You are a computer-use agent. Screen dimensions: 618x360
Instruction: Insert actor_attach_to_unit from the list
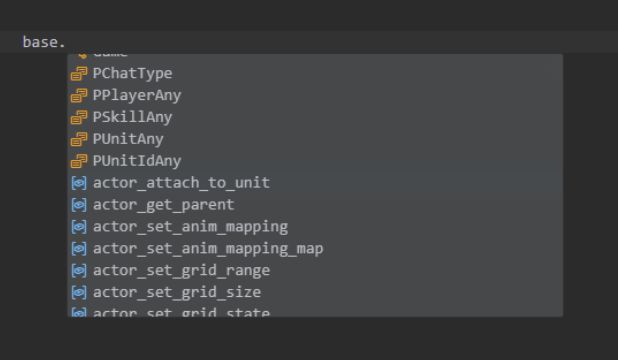click(x=315, y=183)
